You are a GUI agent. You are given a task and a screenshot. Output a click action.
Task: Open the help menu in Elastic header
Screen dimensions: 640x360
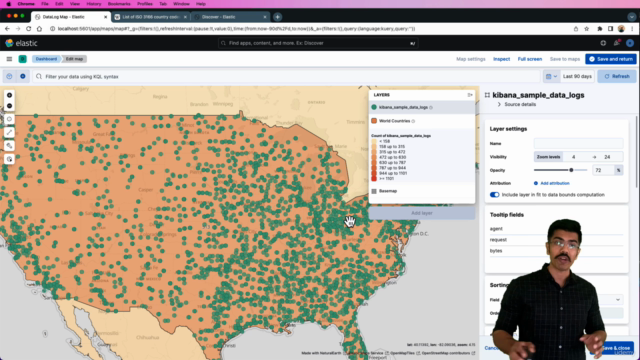click(x=603, y=43)
